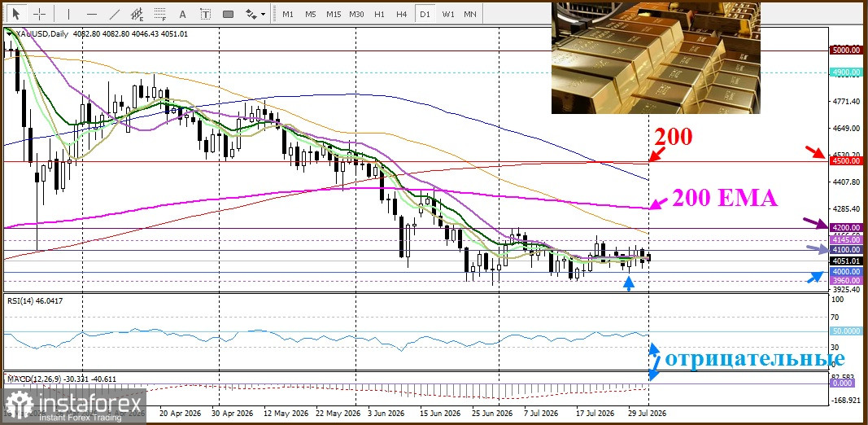Image resolution: width=868 pixels, height=425 pixels.
Task: Switch chart to W1 weekly timeframe
Action: (x=448, y=14)
